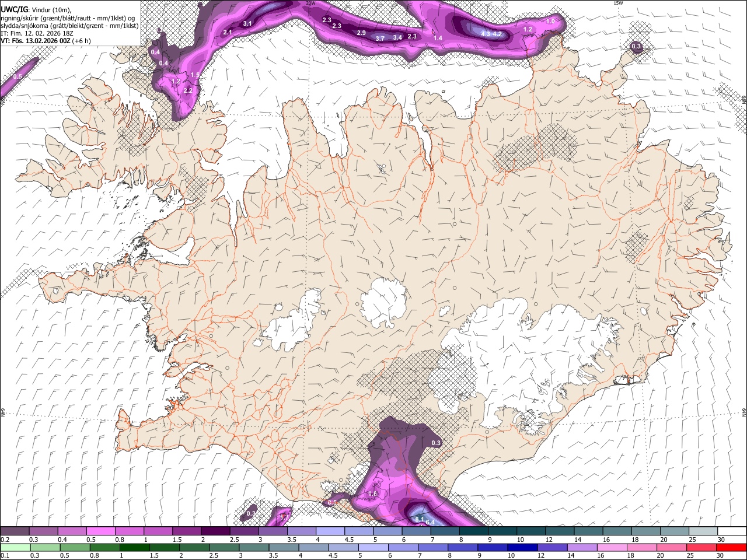The image size is (747, 560).
Task: Click the '2.2' precipitation value label
Action: click(188, 91)
